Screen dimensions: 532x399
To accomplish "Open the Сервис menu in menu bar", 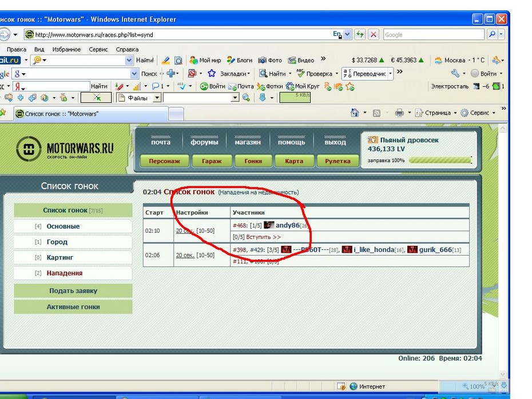I will pos(98,50).
